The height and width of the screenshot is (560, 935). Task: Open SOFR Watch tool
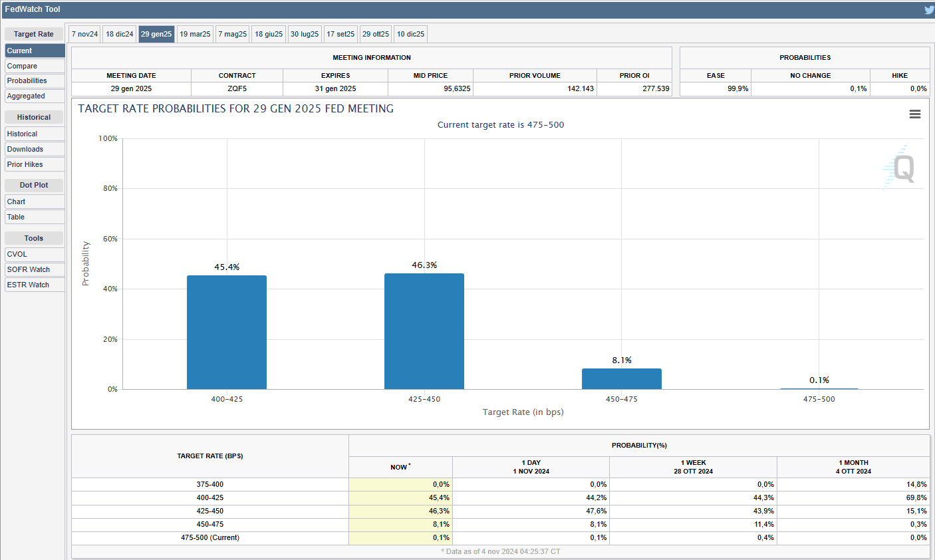(x=35, y=269)
